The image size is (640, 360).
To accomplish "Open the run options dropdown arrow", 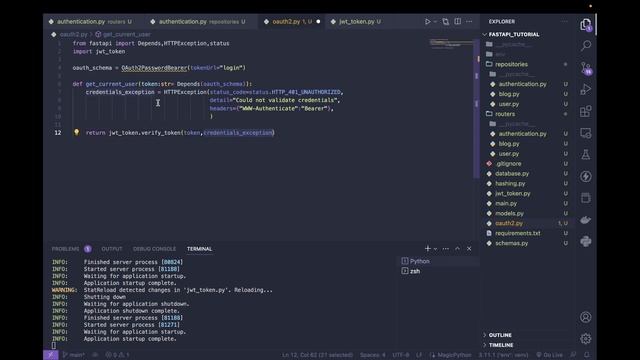I will 435,22.
